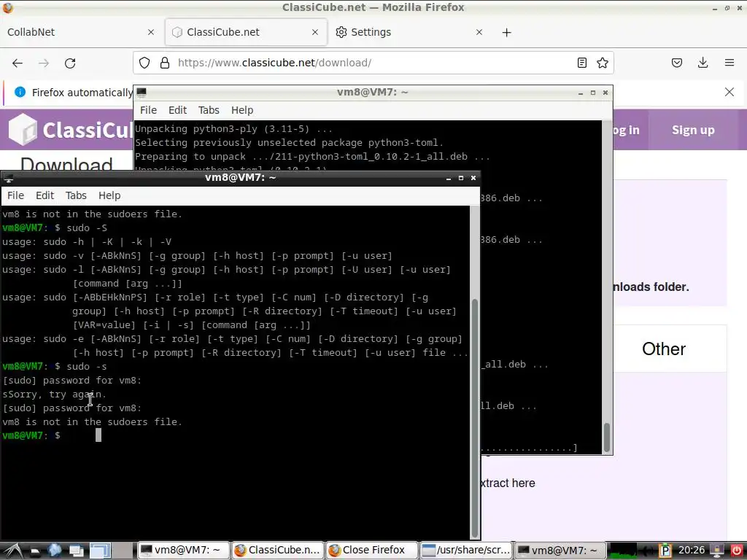The image size is (747, 560).
Task: Click the Firefox logo in title bar
Action: coord(7,7)
